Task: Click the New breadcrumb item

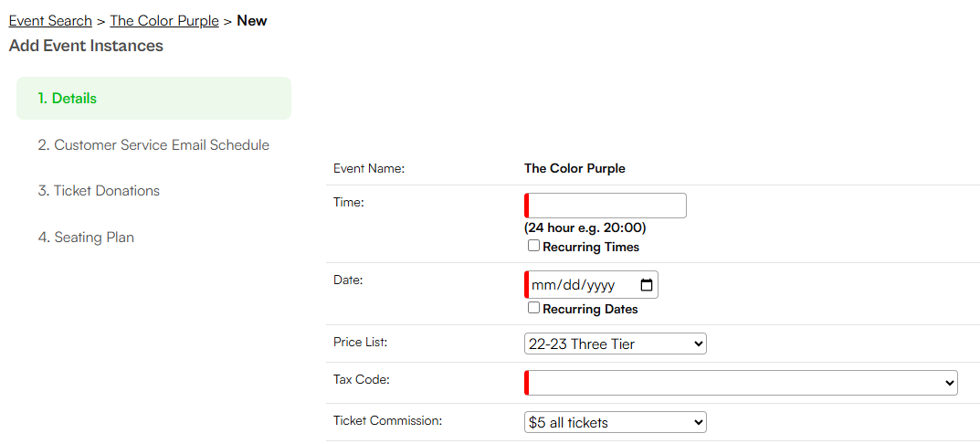Action: 252,21
